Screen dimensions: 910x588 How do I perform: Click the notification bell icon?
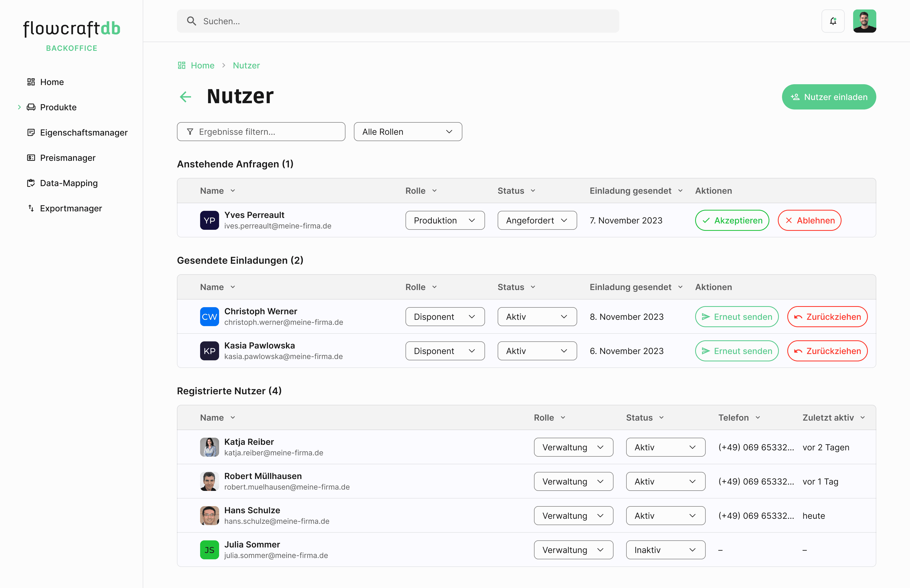(x=833, y=21)
